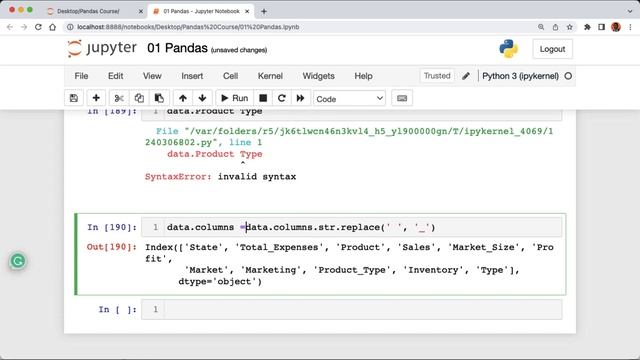640x360 pixels.
Task: Reload the page
Action: pos(38,27)
